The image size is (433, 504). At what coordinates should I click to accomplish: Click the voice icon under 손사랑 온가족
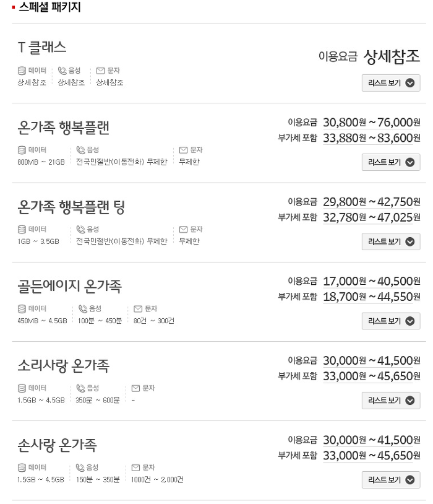[80, 467]
